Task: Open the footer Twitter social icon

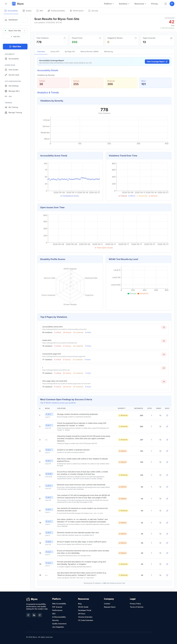Action: [40, 615]
